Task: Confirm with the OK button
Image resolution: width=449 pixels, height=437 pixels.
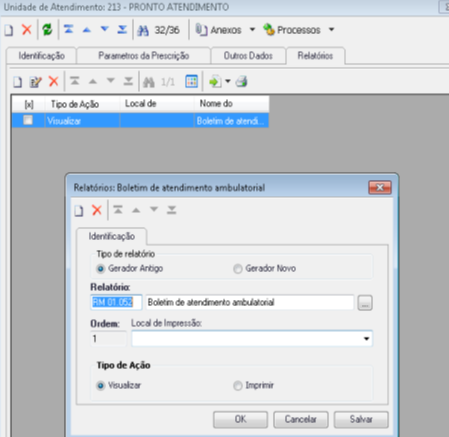Action: click(x=240, y=419)
